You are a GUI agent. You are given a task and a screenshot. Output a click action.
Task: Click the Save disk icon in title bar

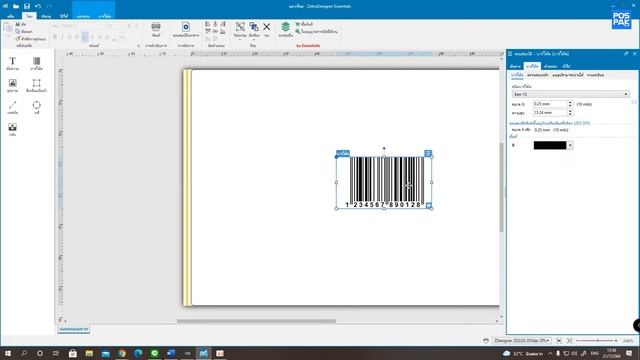pos(27,6)
